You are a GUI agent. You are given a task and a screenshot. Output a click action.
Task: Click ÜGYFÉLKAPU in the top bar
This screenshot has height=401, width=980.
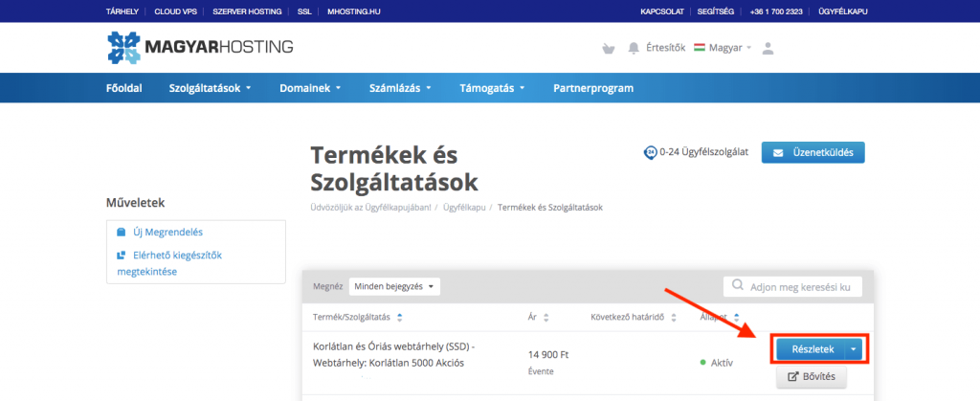(x=842, y=11)
